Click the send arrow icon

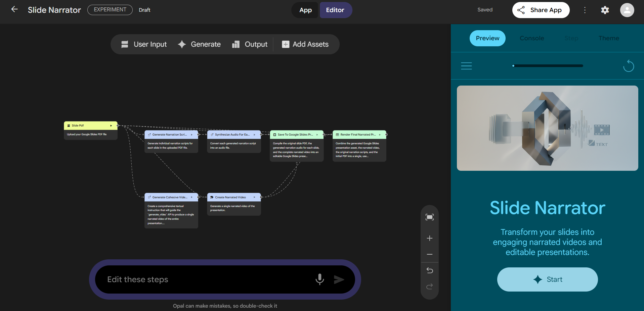(x=339, y=279)
